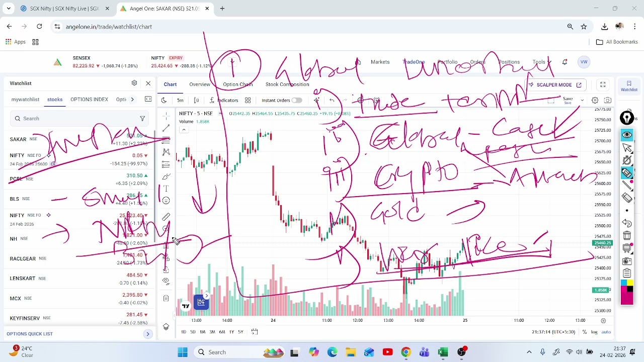Screen dimensions: 644x362
Task: Open chart settings gear
Action: coord(595,101)
